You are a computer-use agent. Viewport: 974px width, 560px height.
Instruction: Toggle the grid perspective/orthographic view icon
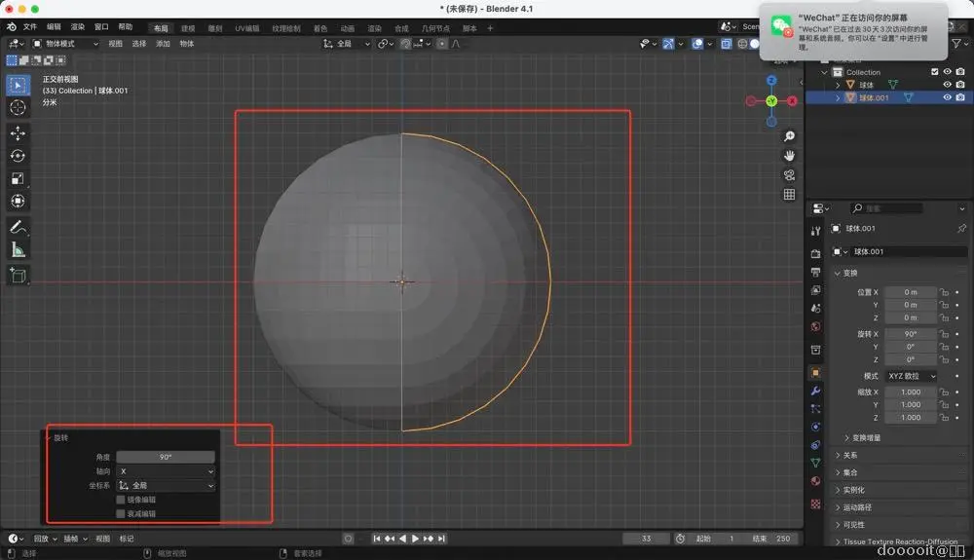click(x=789, y=195)
